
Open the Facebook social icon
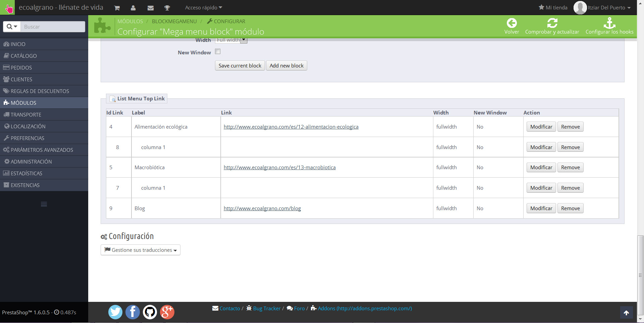click(132, 312)
